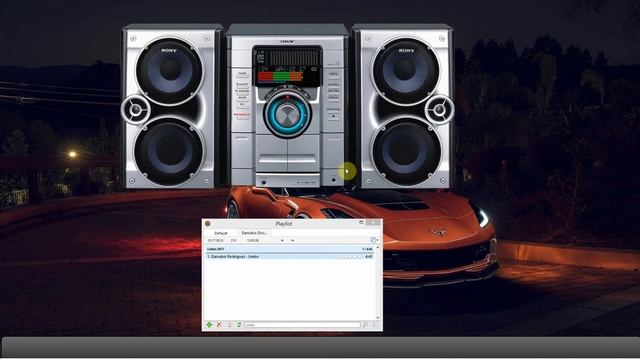Close the Playlist window
Viewport: 640px width, 360px height.
tap(373, 222)
